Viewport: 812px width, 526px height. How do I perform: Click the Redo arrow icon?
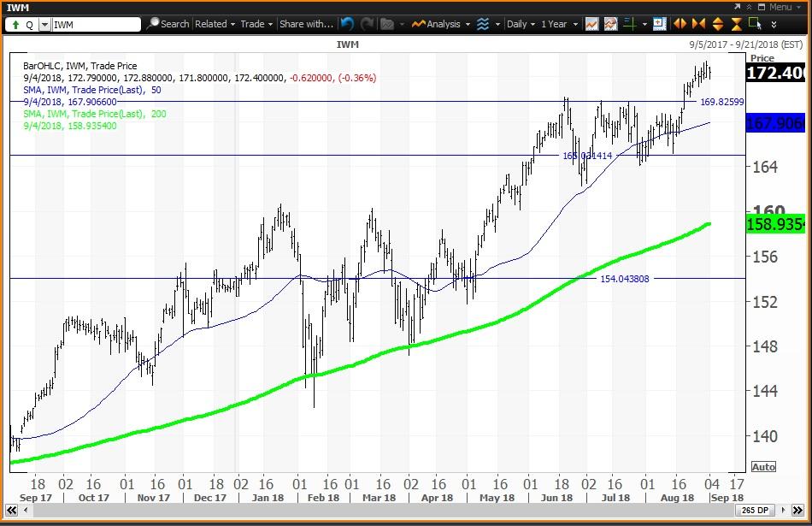pos(366,24)
